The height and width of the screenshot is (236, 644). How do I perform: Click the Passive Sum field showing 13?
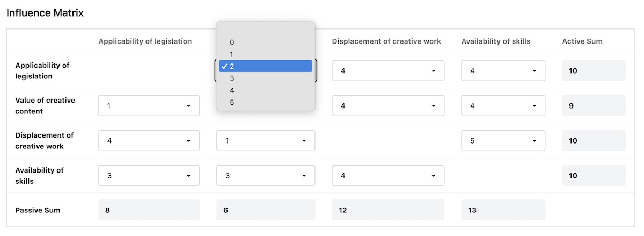pyautogui.click(x=503, y=210)
